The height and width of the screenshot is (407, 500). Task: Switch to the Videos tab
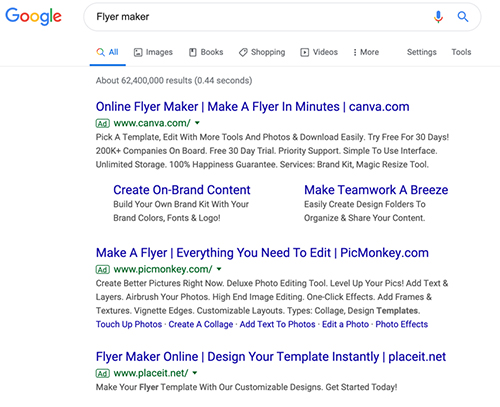(x=319, y=52)
